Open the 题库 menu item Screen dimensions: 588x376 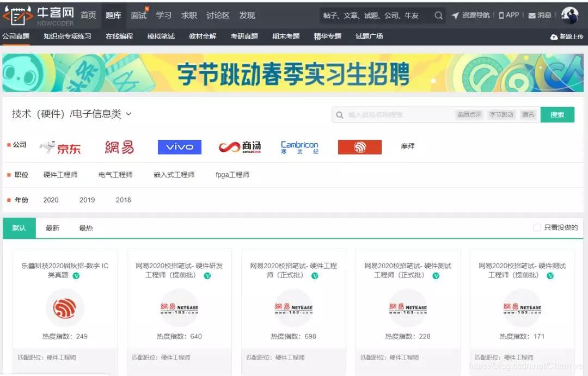pyautogui.click(x=113, y=15)
